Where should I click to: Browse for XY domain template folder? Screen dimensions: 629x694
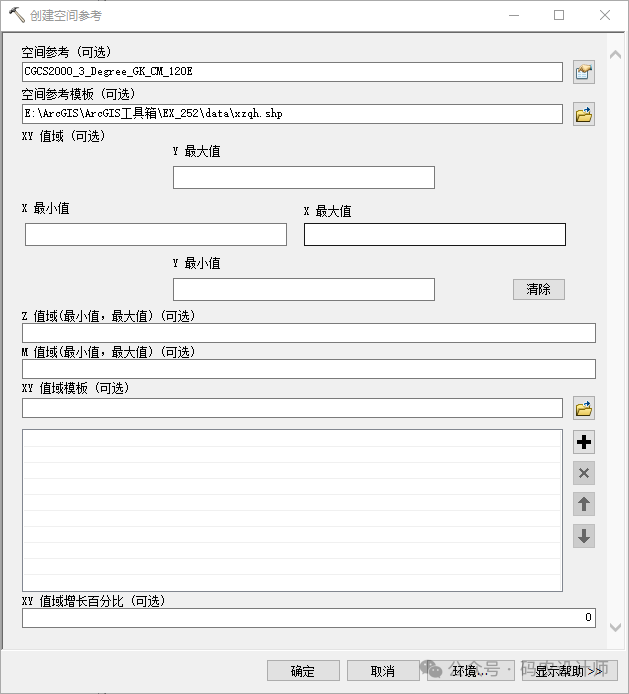584,408
